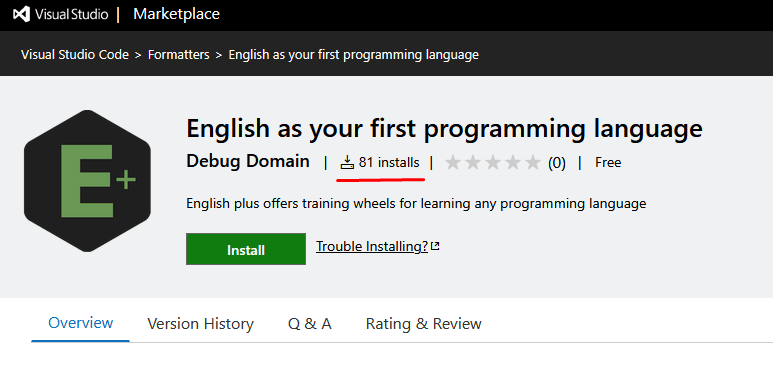Screen dimensions: 773x372
Task: Open the Debug Domain publisher page
Action: click(248, 161)
